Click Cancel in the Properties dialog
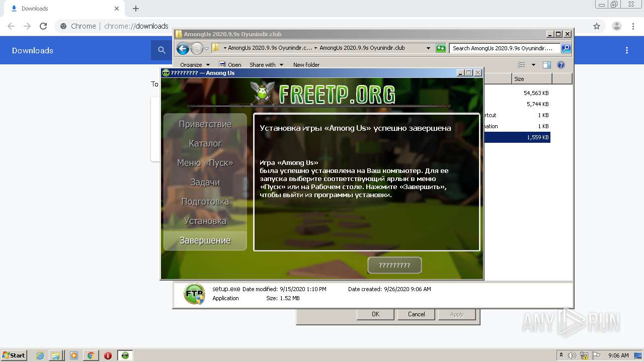 point(416,314)
